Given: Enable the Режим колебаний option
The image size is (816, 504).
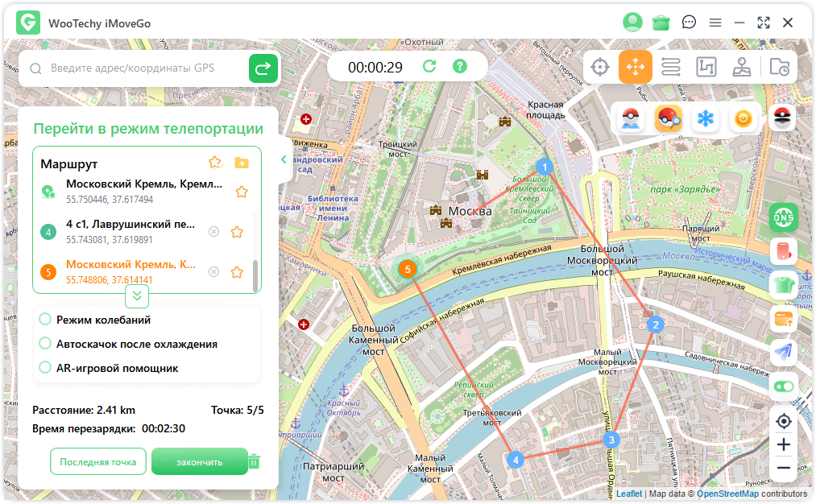Looking at the screenshot, I should 46,320.
